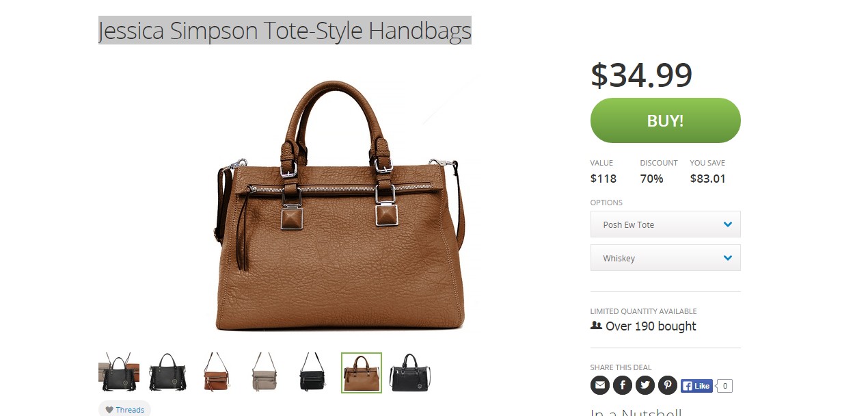Click the green BUY! button

665,120
